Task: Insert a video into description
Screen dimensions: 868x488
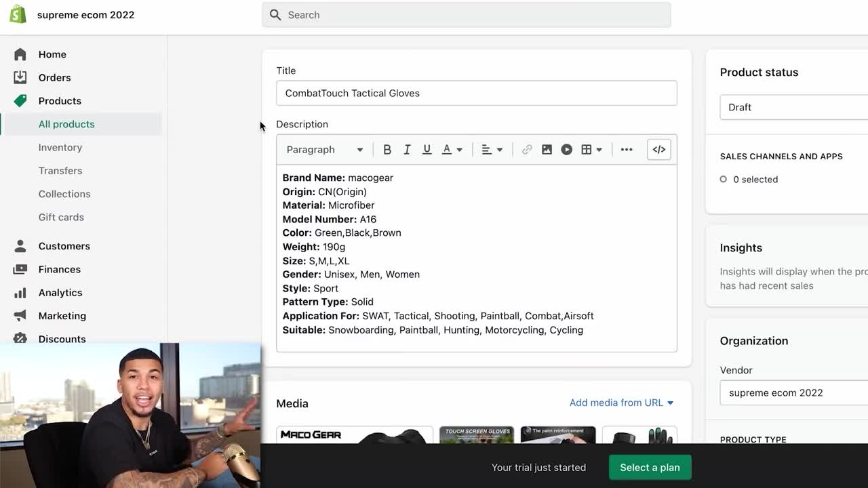Action: (x=567, y=150)
